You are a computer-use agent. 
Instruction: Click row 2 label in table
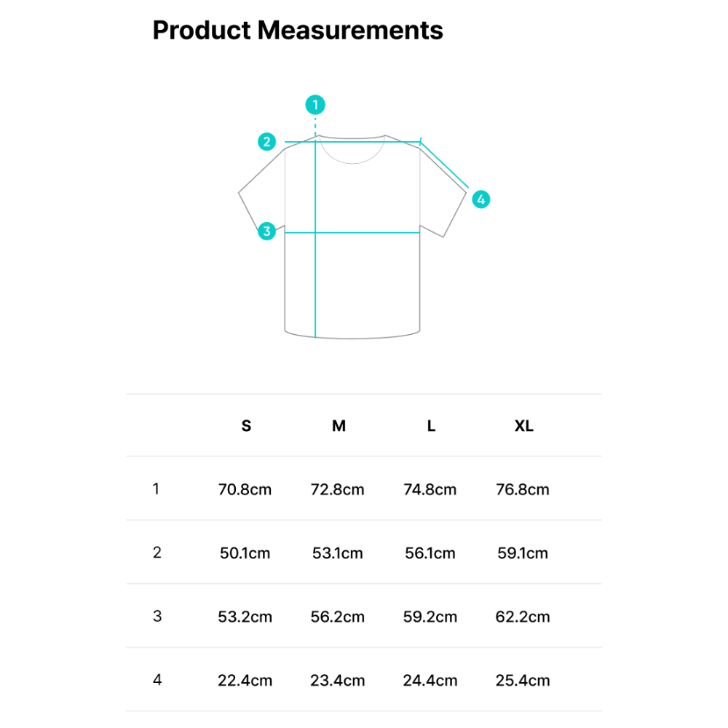(157, 553)
